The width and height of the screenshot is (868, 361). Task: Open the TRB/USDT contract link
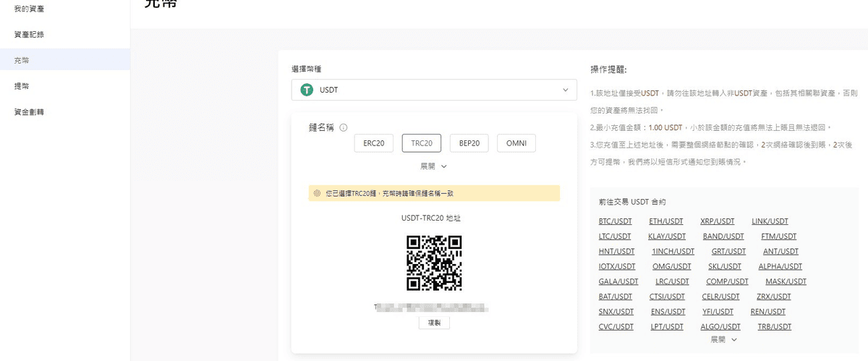774,328
